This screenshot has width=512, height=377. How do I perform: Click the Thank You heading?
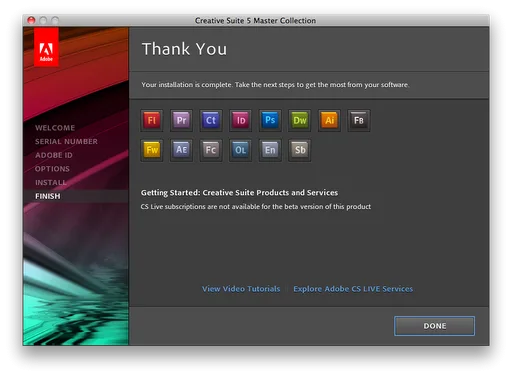[x=184, y=49]
